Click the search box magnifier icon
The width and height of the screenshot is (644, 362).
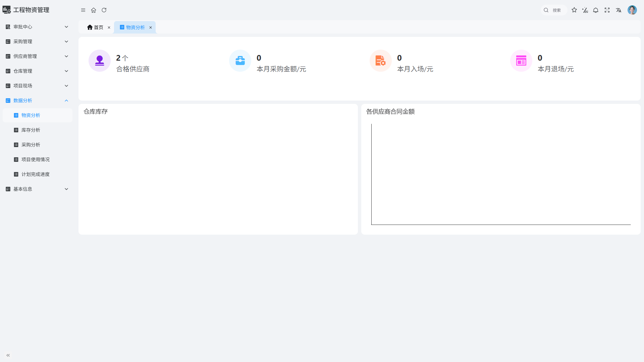(x=546, y=10)
